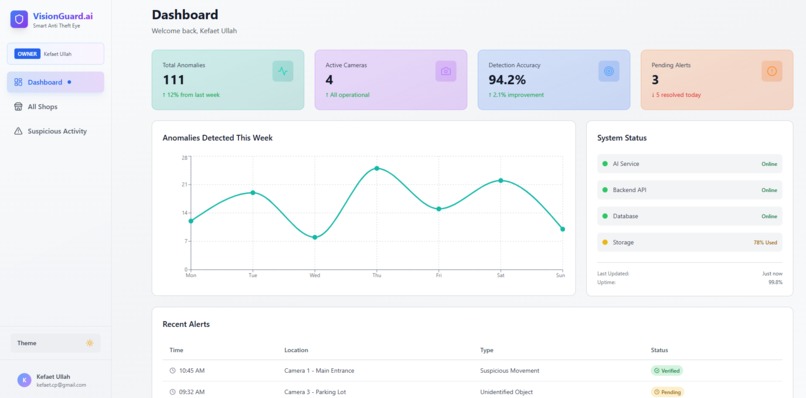
Task: Click the 12% from last week text
Action: (191, 95)
